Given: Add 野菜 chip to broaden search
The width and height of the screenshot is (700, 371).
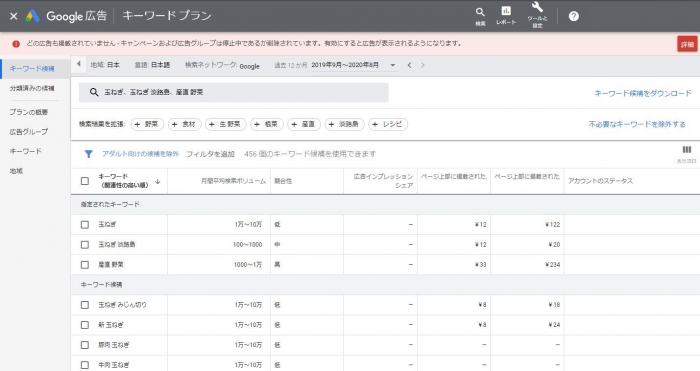Looking at the screenshot, I should pos(147,124).
